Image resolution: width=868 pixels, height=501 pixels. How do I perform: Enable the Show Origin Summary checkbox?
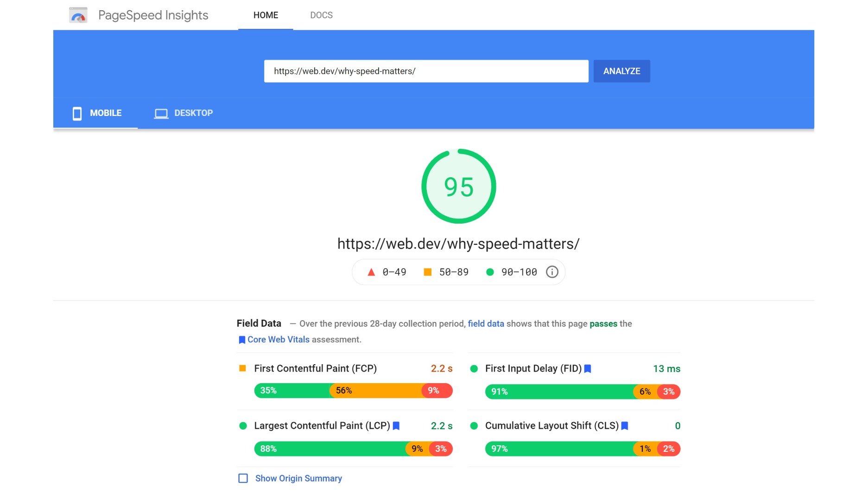(243, 478)
